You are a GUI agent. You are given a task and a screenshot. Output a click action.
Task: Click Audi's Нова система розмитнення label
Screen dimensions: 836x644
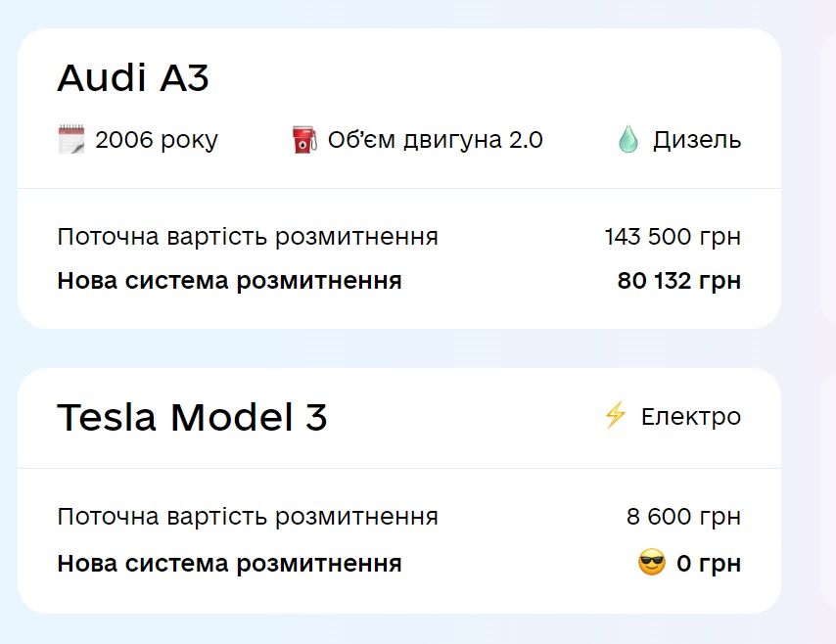tap(229, 281)
